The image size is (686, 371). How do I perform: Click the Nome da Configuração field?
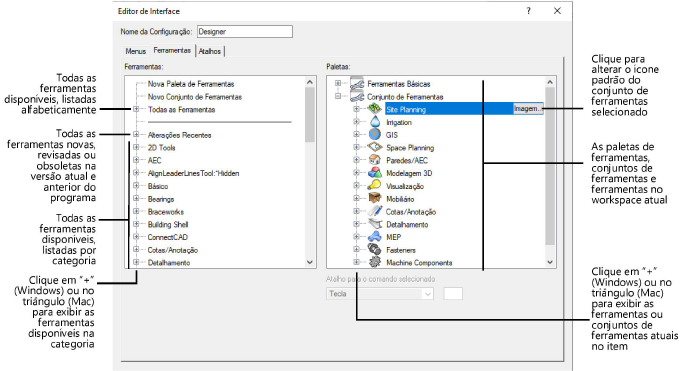[x=245, y=32]
